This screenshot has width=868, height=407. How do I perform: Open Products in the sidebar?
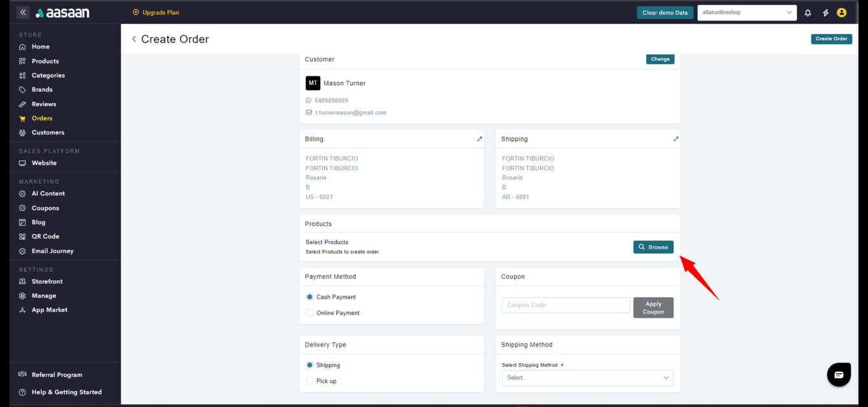45,61
